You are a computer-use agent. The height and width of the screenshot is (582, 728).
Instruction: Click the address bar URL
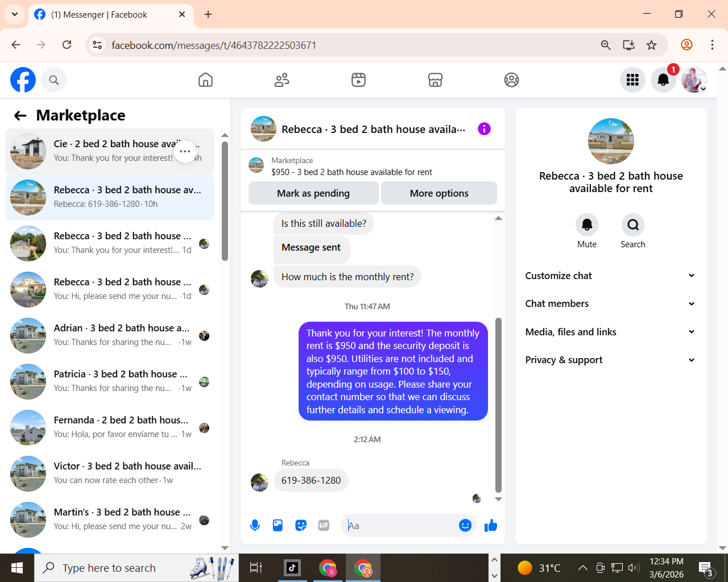click(x=214, y=45)
